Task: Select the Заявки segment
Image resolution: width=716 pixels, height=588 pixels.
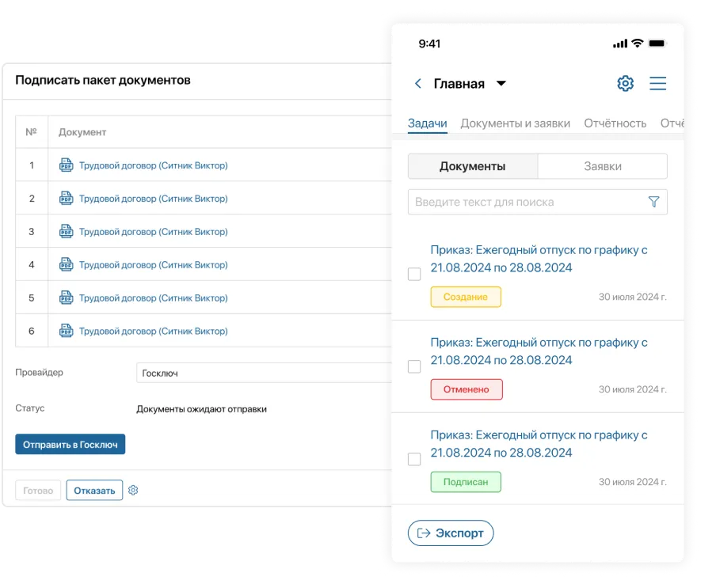Action: [x=602, y=166]
